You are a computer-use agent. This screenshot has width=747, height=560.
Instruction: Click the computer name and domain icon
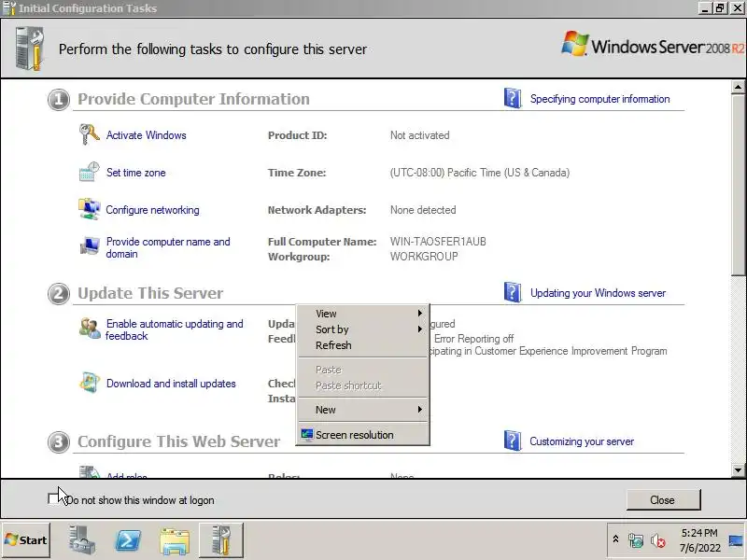tap(89, 246)
